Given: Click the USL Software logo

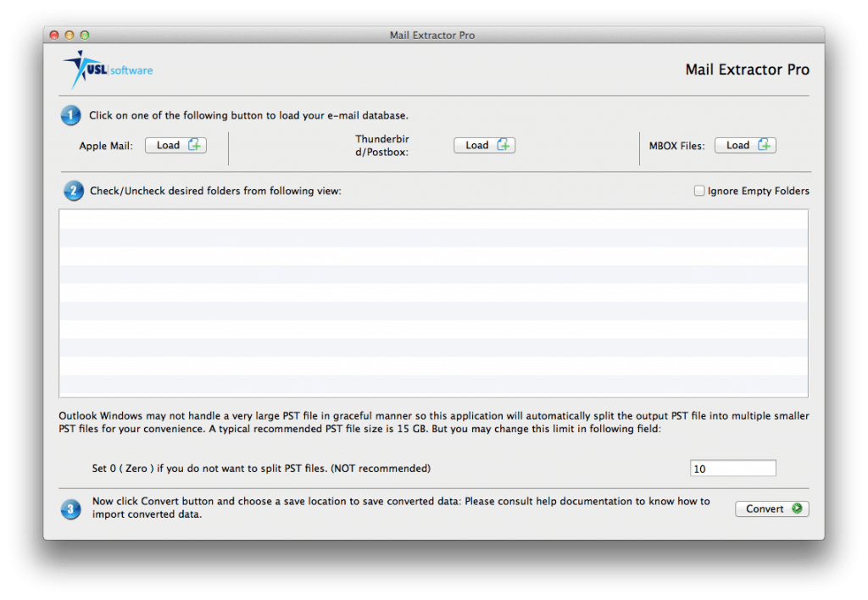Looking at the screenshot, I should pyautogui.click(x=107, y=68).
